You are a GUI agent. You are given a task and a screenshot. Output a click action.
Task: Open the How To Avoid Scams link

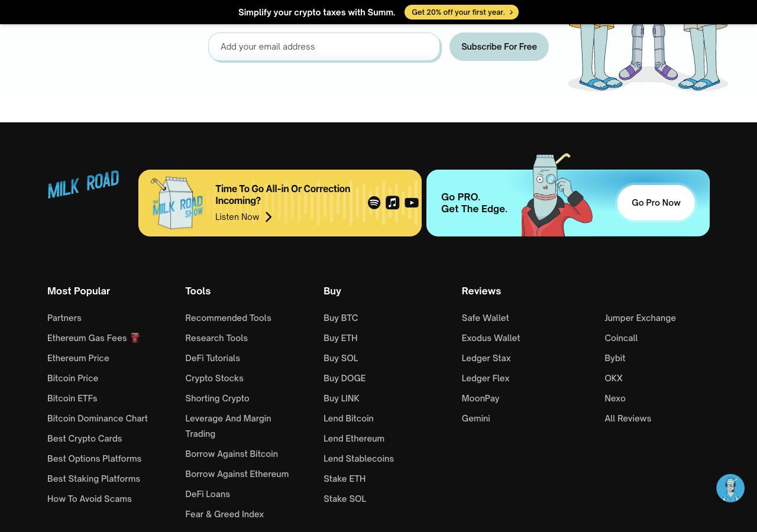[89, 499]
